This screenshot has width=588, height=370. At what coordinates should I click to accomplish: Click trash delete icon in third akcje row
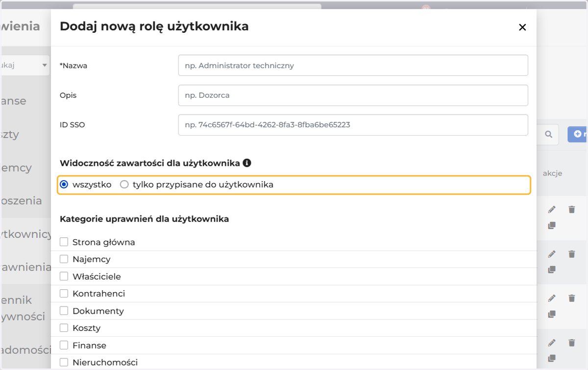571,298
